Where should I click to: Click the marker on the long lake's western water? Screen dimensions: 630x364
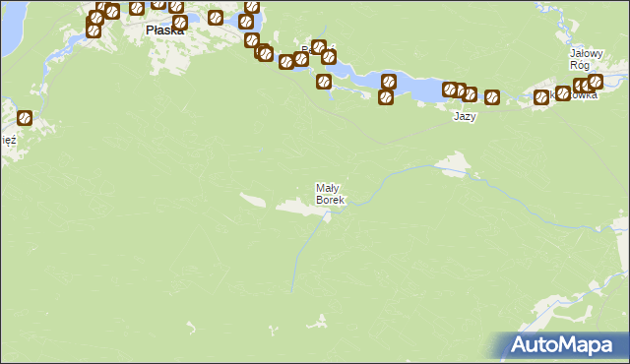pyautogui.click(x=389, y=82)
